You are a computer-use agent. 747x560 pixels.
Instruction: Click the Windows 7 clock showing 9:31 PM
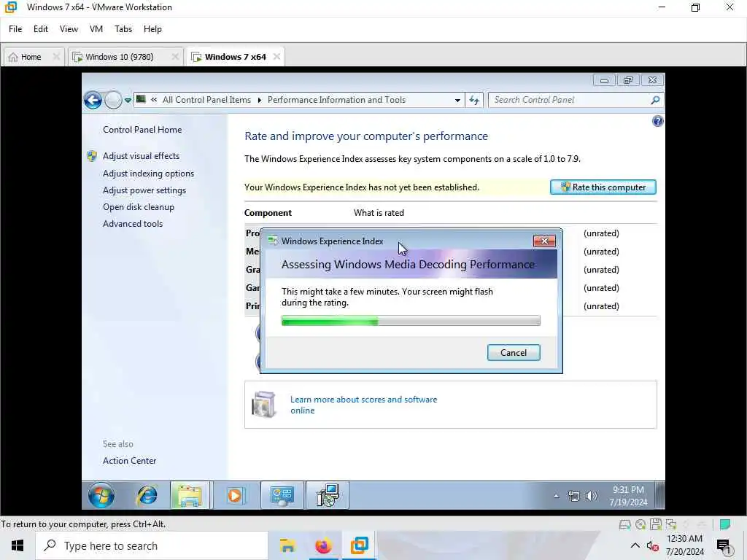point(628,496)
